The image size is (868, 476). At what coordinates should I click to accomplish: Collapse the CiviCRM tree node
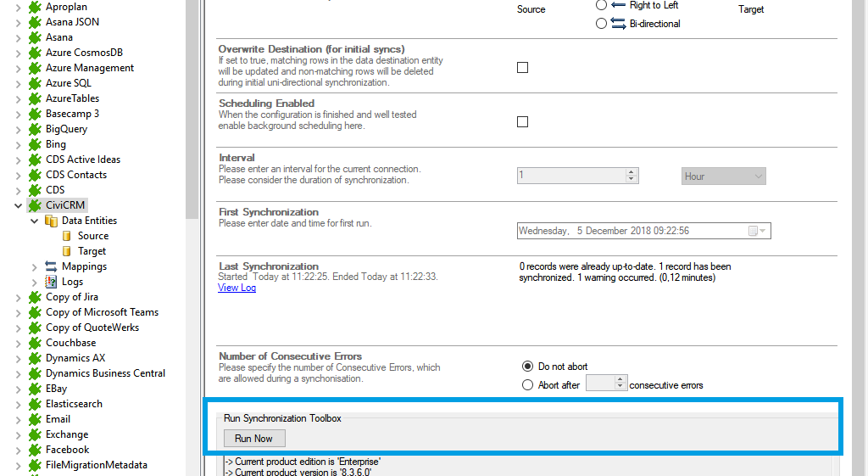(x=19, y=205)
